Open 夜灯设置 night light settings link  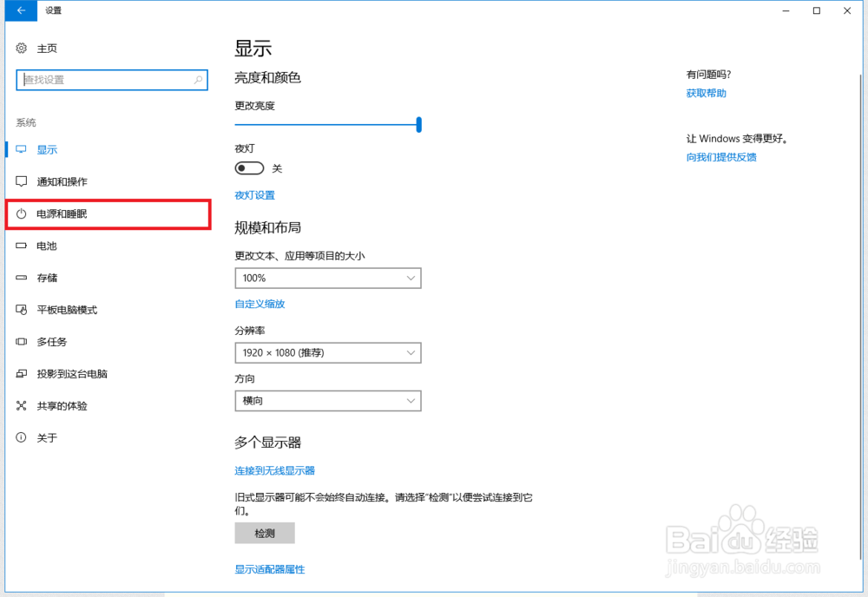255,194
